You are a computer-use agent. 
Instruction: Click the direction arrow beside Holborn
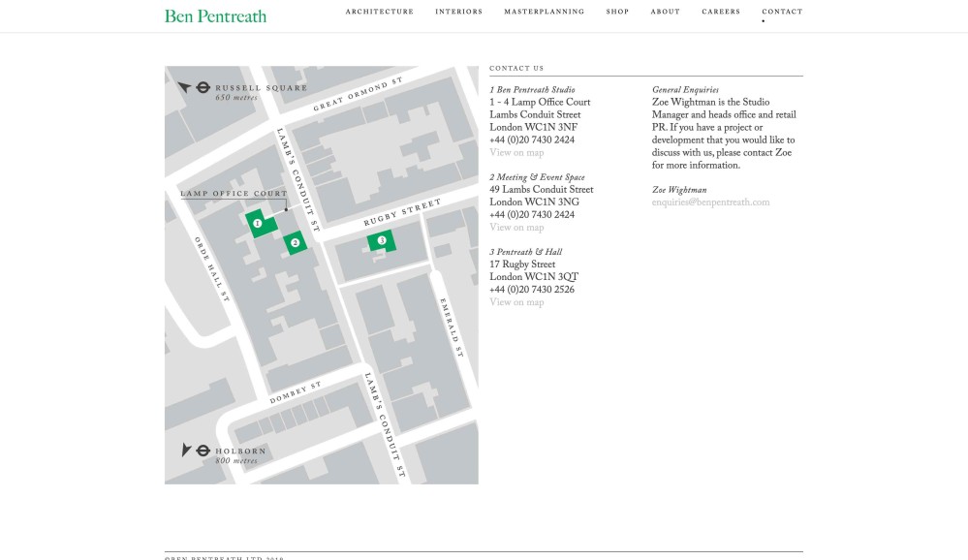pos(186,450)
